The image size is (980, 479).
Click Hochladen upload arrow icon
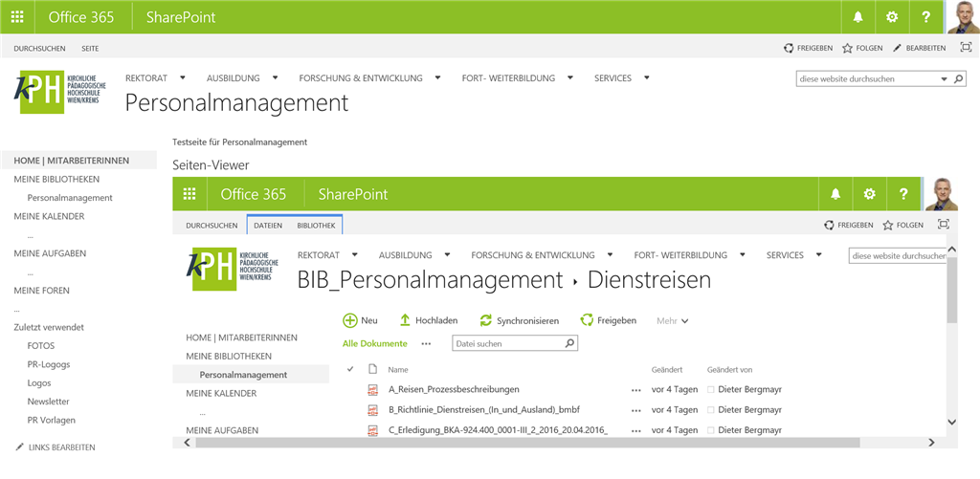coord(405,320)
